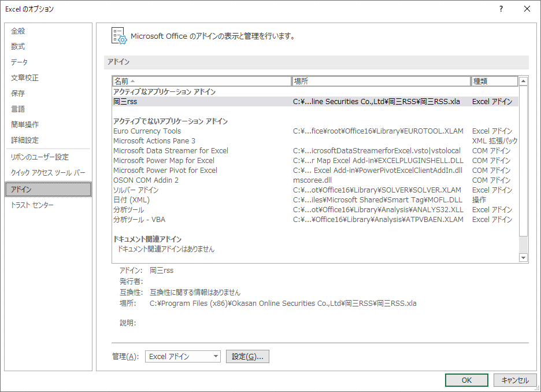The height and width of the screenshot is (392, 541).
Task: Switch to the トラスト センター category
Action: pyautogui.click(x=32, y=205)
